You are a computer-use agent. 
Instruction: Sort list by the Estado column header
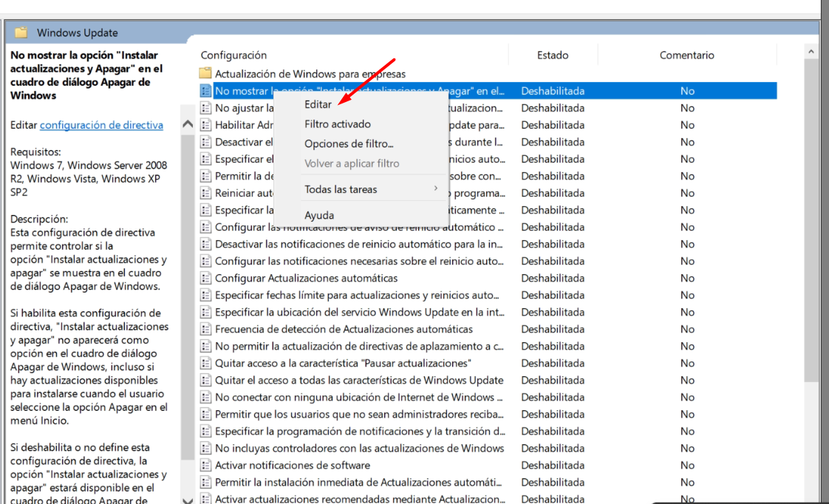tap(553, 55)
